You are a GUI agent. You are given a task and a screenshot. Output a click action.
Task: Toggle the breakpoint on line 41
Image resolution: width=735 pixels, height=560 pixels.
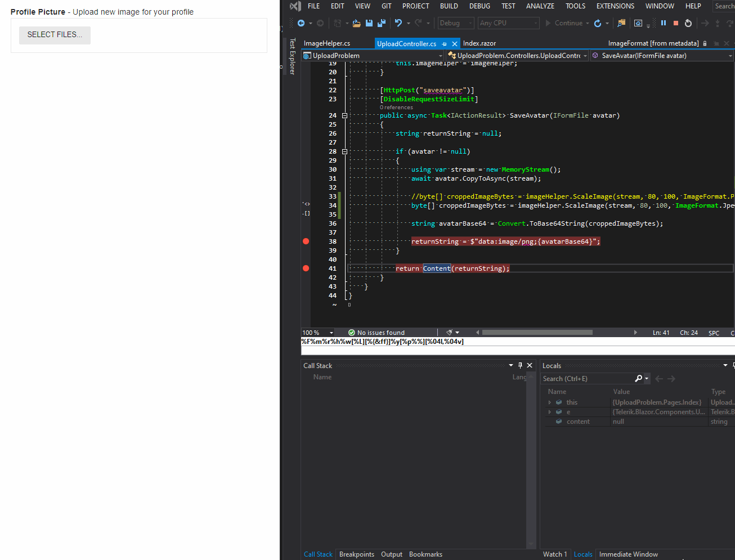(306, 268)
